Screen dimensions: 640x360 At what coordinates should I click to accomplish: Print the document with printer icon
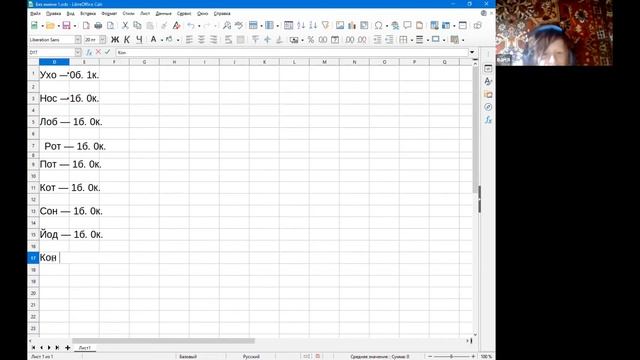[98, 26]
